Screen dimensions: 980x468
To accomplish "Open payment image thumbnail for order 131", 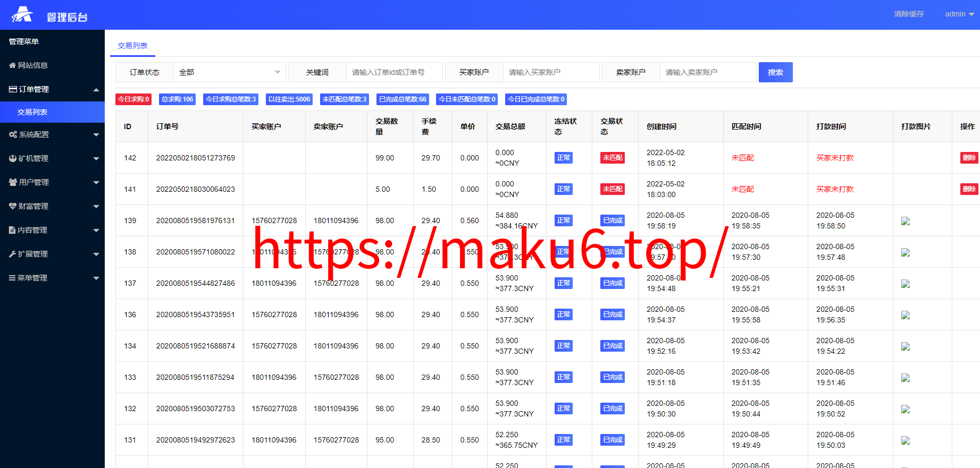I will [x=906, y=440].
